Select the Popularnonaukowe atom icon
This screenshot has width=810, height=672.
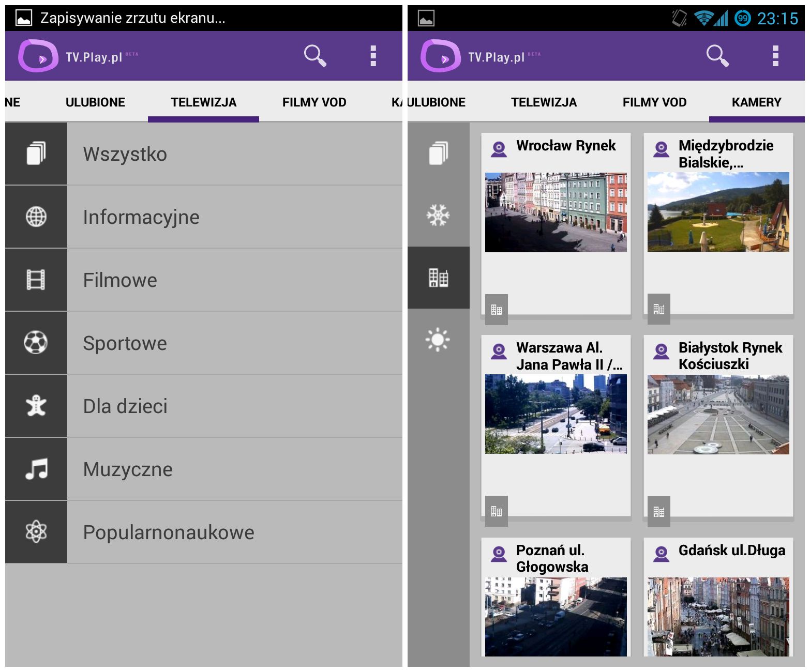point(36,532)
